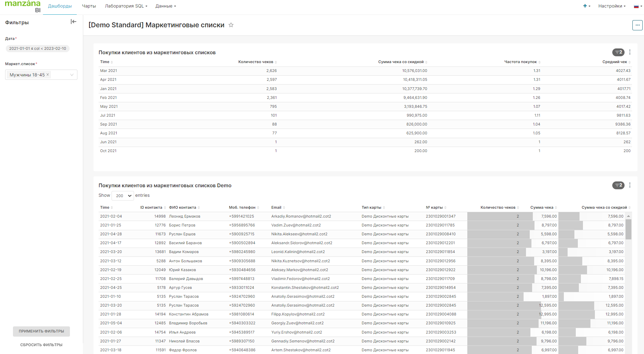The width and height of the screenshot is (644, 354).
Task: Collapse the Фильтры sidebar panel
Action: (73, 22)
